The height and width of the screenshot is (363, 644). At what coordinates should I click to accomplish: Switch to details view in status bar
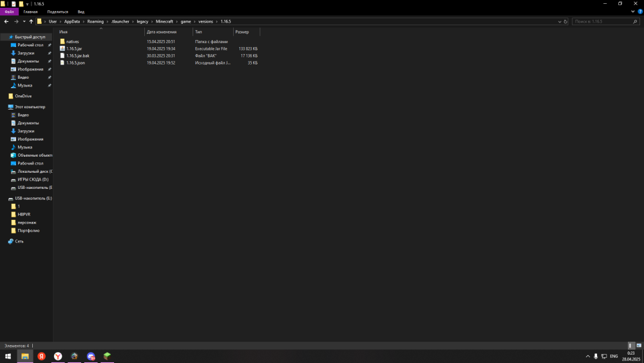[x=631, y=346]
